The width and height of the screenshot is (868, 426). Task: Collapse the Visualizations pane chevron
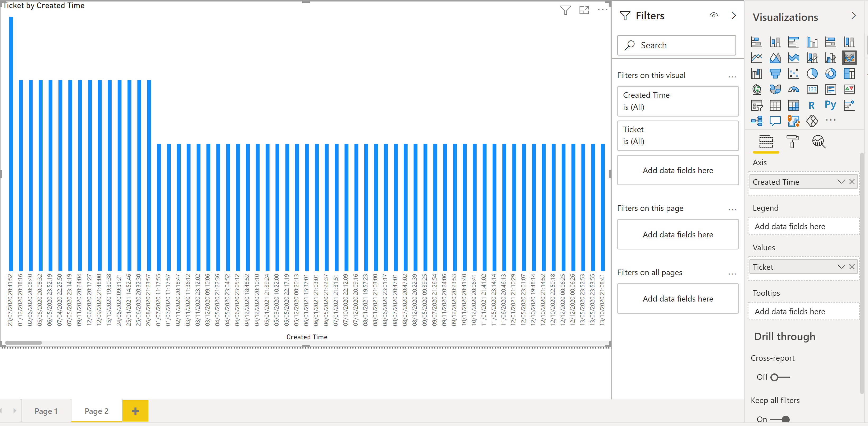(x=853, y=16)
